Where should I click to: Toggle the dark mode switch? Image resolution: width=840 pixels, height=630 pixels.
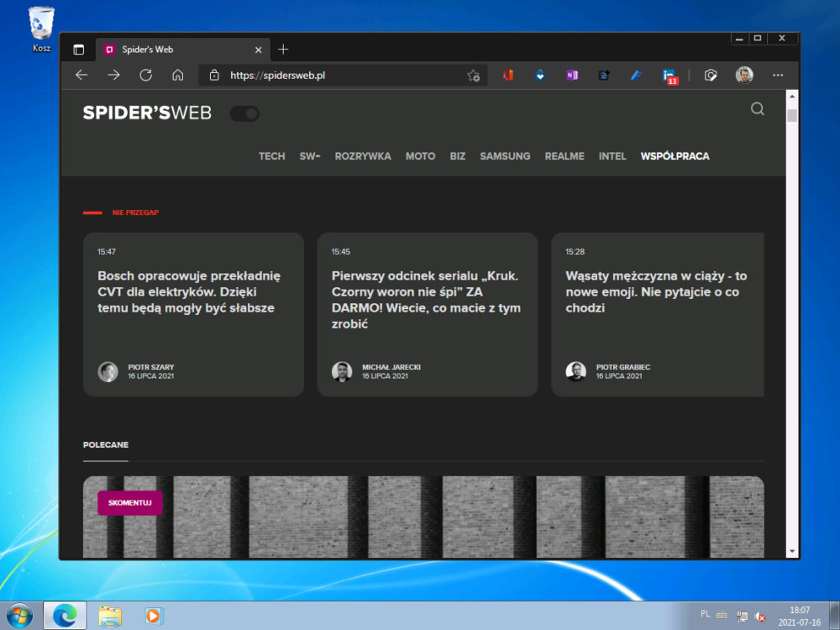click(244, 113)
